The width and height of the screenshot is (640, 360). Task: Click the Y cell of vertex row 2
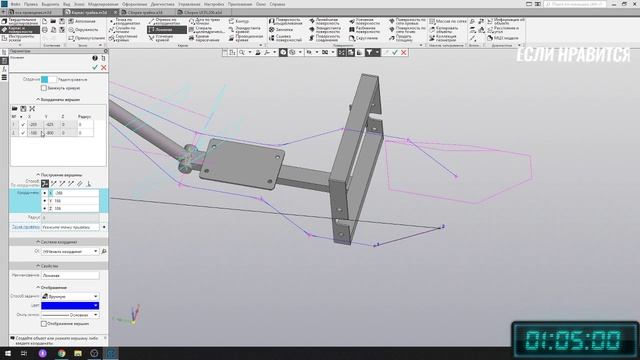coord(51,133)
